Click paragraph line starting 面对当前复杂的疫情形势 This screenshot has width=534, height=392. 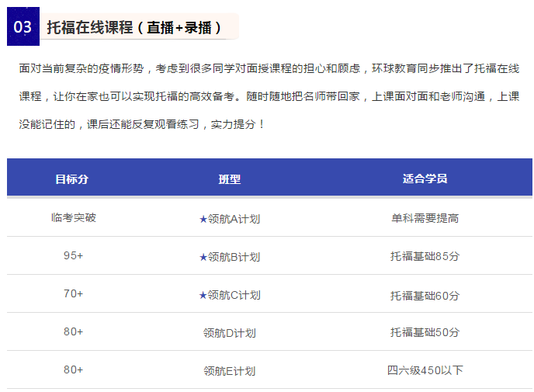[x=269, y=69]
